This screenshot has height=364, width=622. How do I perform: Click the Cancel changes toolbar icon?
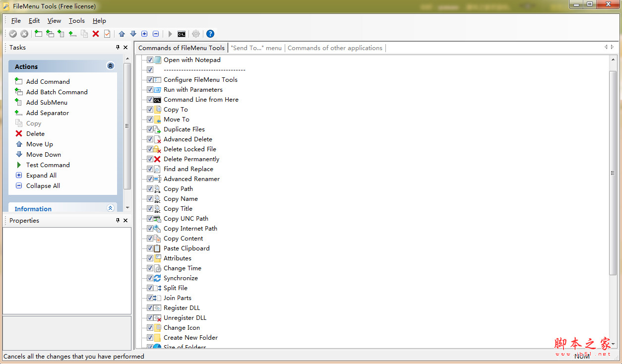point(24,34)
